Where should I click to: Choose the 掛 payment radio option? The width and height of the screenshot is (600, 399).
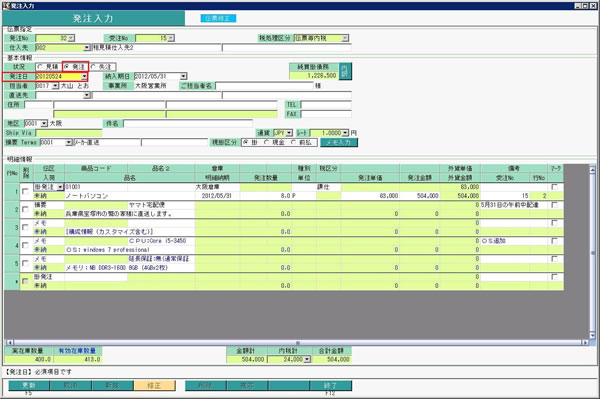[246, 142]
